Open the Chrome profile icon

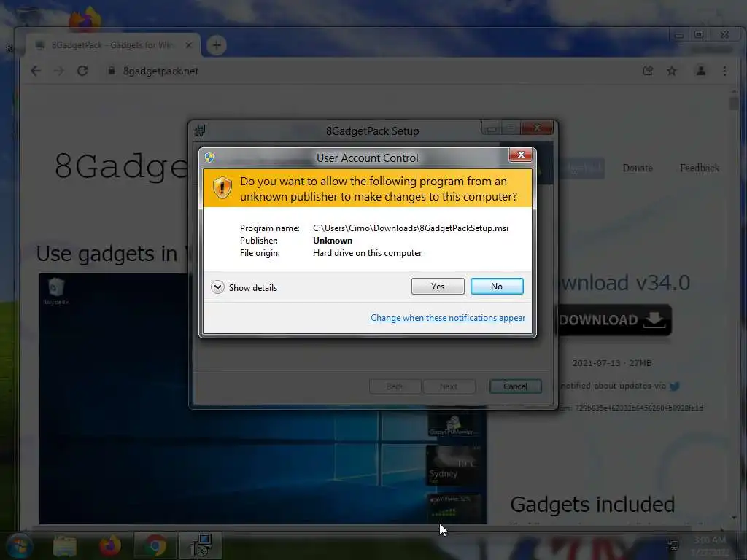(701, 71)
